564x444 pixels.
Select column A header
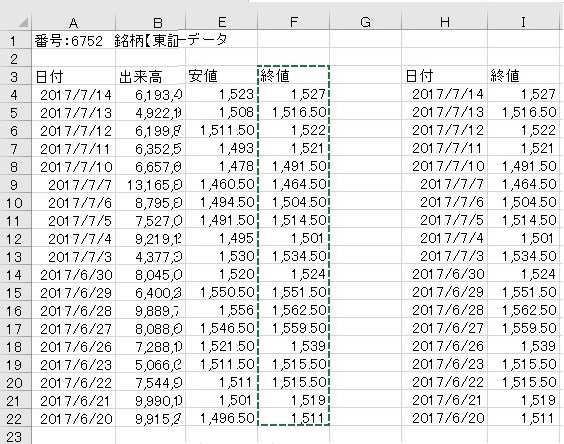(73, 23)
